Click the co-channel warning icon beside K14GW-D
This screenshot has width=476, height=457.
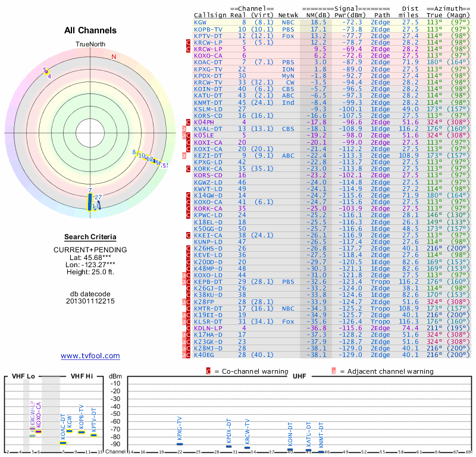188,195
